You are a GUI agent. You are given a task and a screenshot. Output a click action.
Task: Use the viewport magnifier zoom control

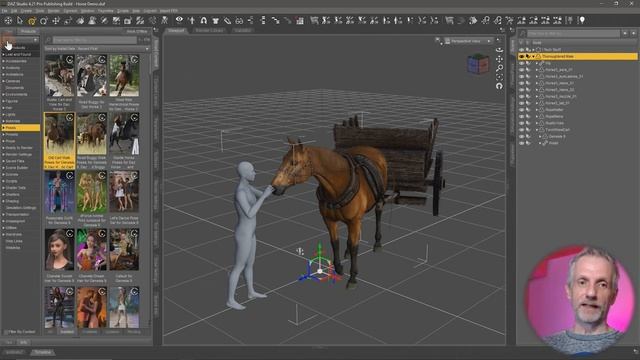pos(499,68)
